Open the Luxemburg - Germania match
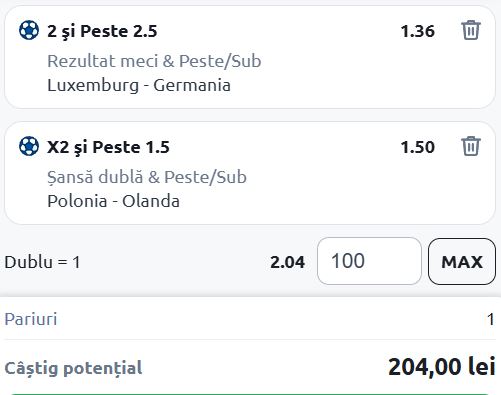 click(139, 85)
